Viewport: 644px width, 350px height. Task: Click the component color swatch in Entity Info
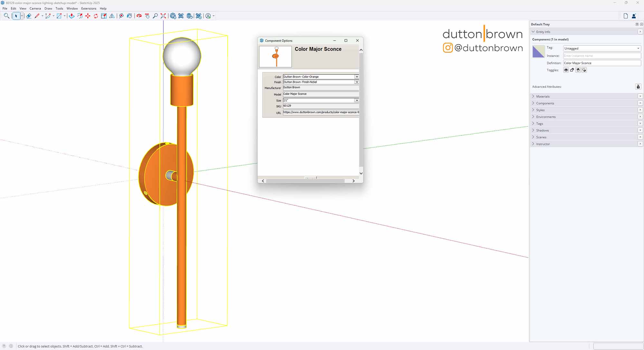tap(539, 51)
